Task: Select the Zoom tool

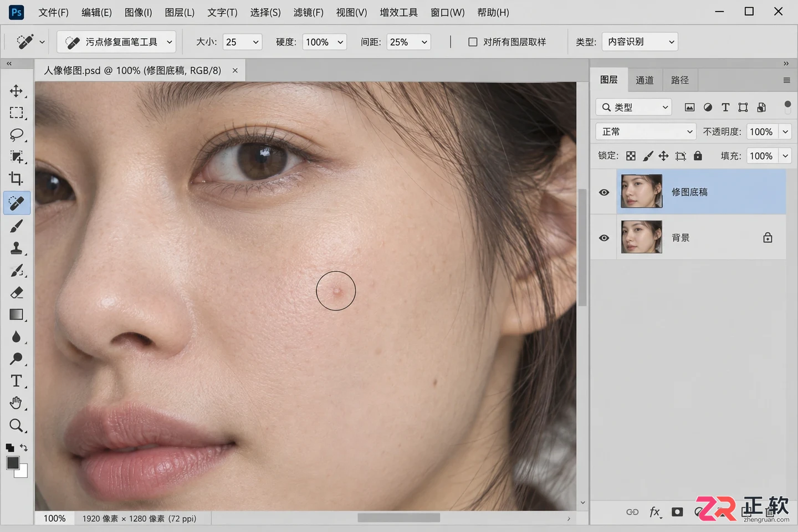Action: click(x=17, y=426)
